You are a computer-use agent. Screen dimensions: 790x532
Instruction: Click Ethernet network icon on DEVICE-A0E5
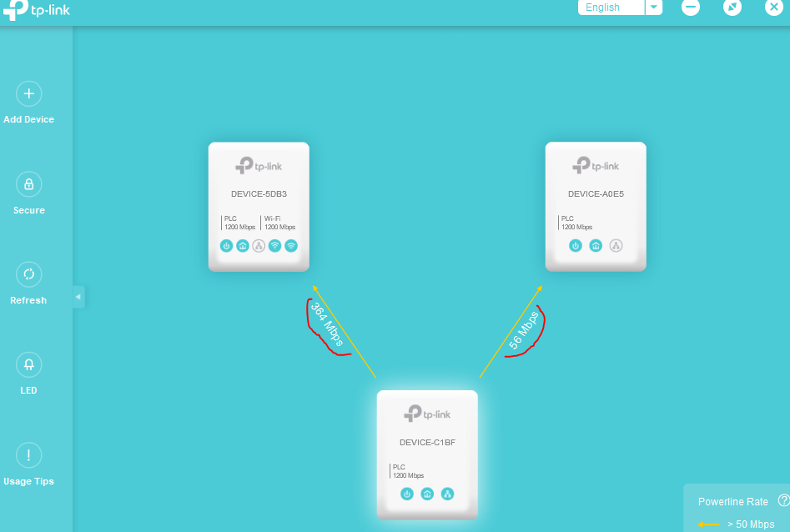(x=616, y=246)
